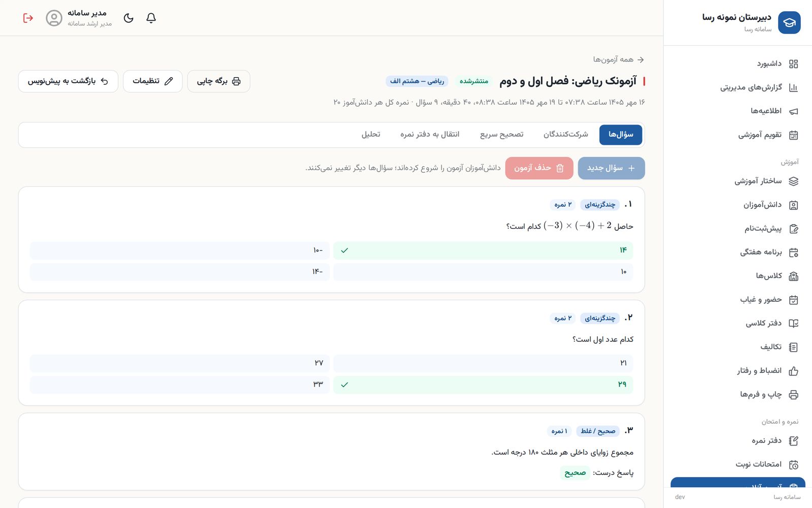Switch to the شرکت‌کنندگان tab

coord(566,135)
